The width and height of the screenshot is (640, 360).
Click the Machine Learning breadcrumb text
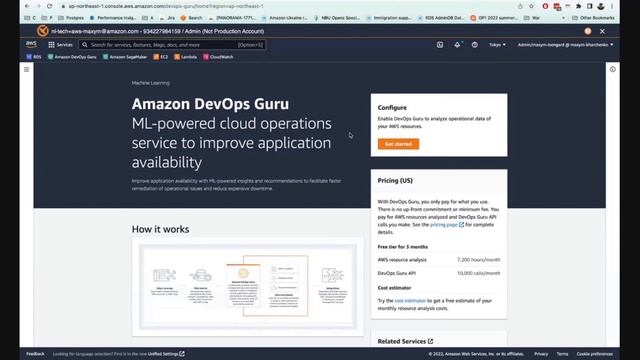150,83
